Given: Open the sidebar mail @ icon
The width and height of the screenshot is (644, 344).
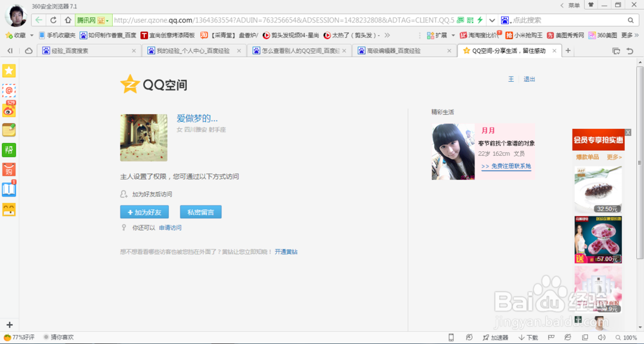Looking at the screenshot, I should tap(9, 90).
